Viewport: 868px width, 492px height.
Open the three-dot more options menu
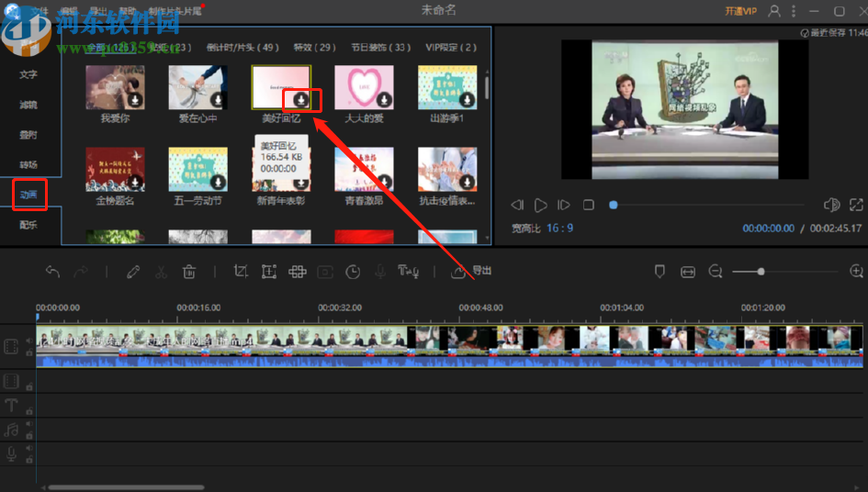click(x=794, y=10)
